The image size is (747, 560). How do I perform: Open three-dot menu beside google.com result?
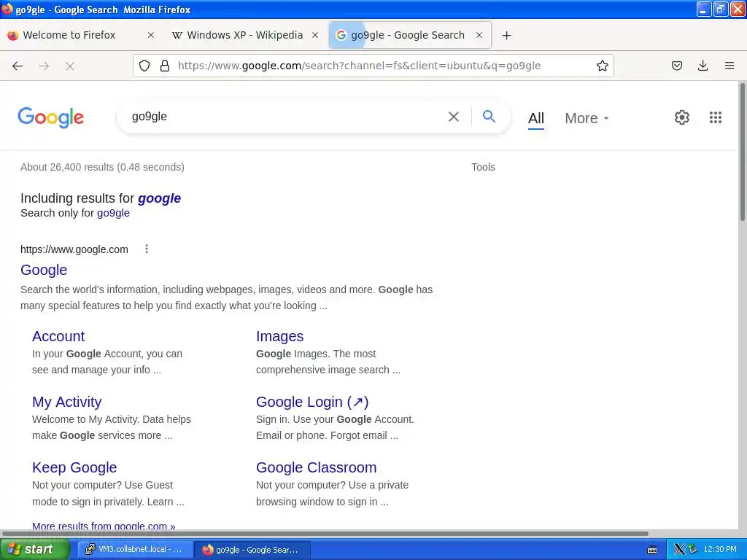click(x=147, y=249)
